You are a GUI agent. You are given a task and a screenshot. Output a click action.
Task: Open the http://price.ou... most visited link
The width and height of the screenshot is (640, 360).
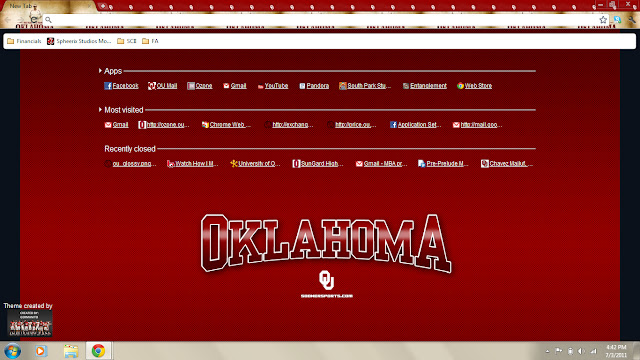[351, 124]
